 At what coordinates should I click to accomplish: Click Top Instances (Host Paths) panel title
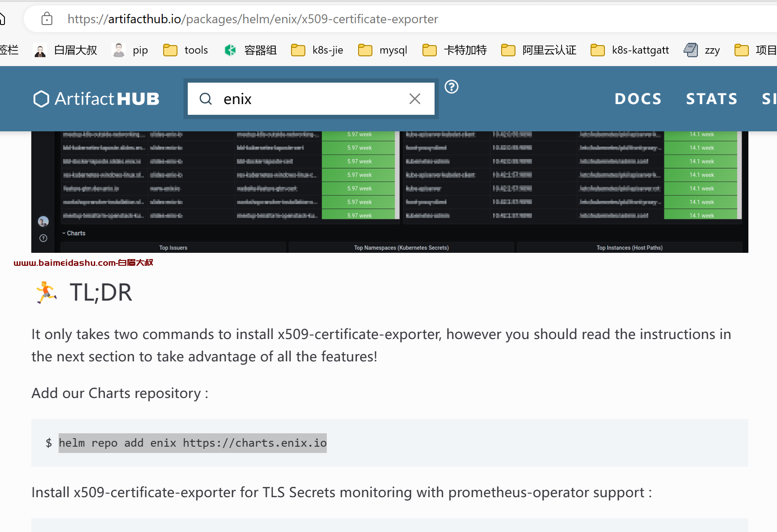tap(629, 247)
